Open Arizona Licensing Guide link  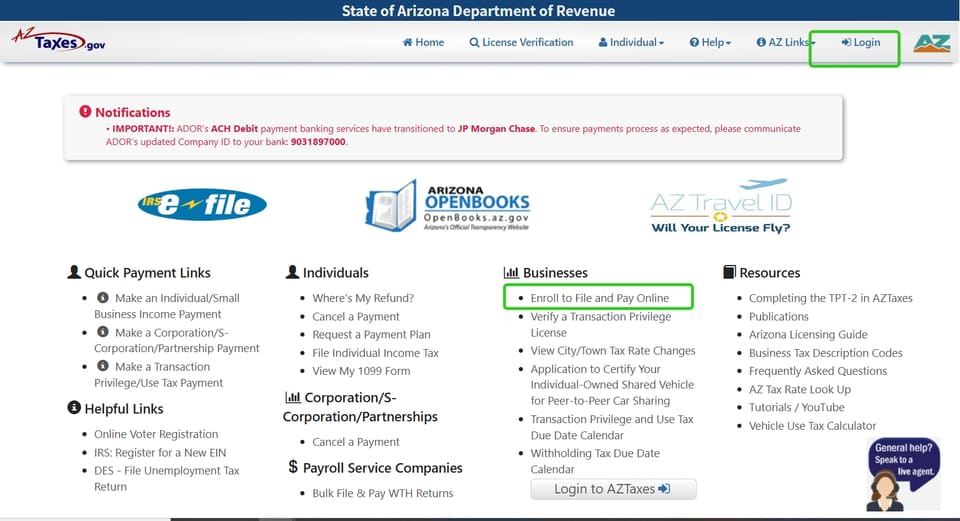pos(808,335)
